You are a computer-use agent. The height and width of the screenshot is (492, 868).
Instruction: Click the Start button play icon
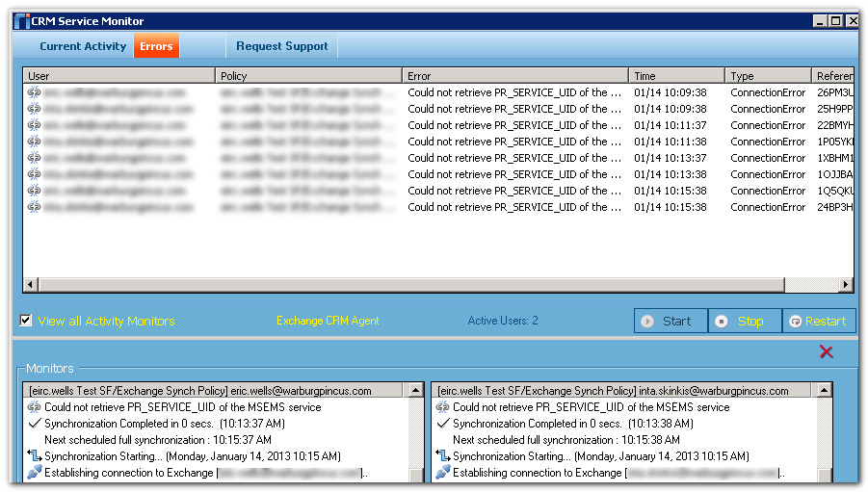647,321
